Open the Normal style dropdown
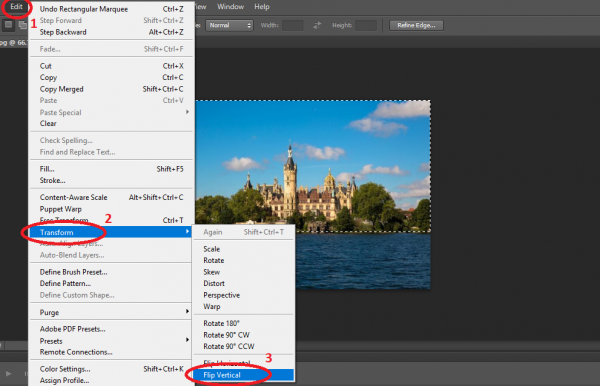Viewport: 600px width, 386px height. click(x=230, y=25)
